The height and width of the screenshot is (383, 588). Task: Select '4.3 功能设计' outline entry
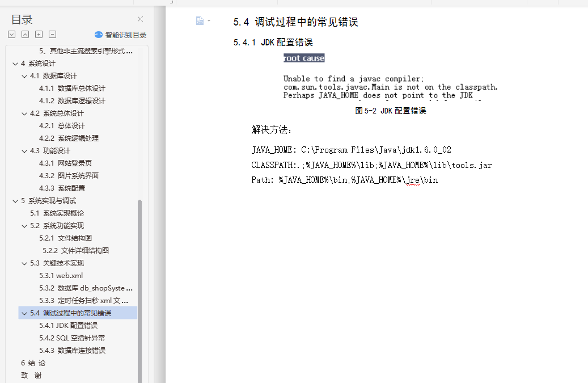(50, 151)
